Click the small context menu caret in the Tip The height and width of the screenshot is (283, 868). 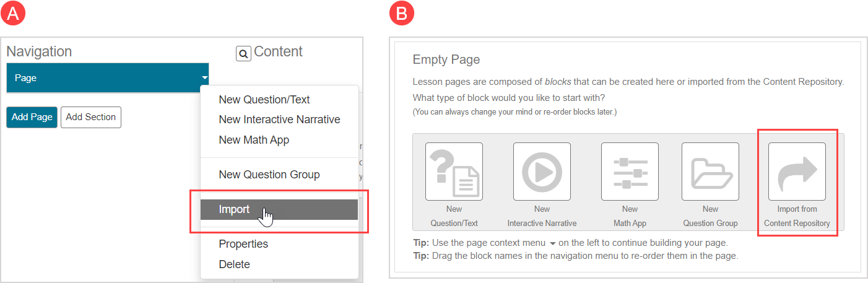(x=553, y=243)
